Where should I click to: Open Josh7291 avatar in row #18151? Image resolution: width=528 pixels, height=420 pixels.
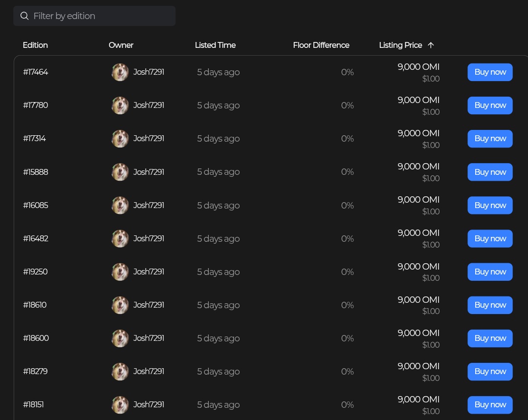point(120,405)
